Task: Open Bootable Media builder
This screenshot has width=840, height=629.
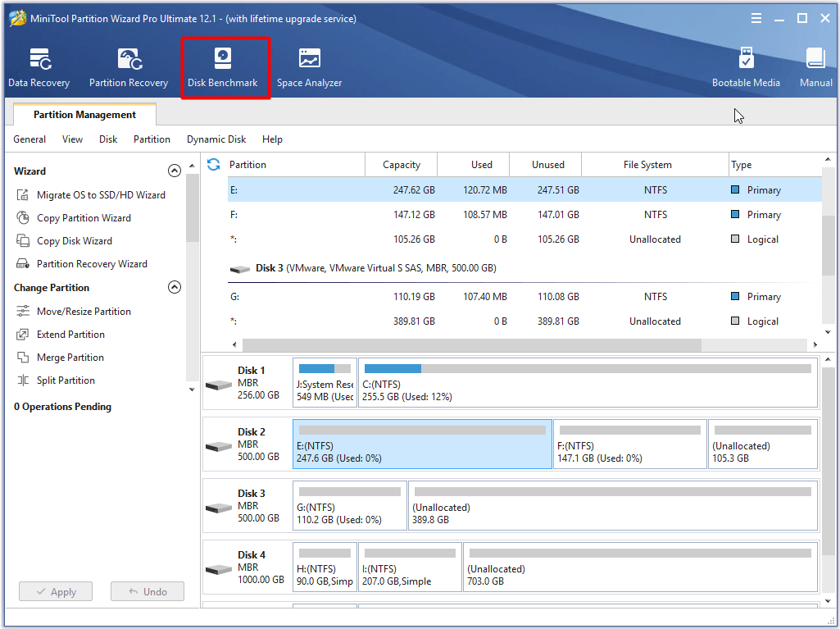Action: click(x=746, y=67)
